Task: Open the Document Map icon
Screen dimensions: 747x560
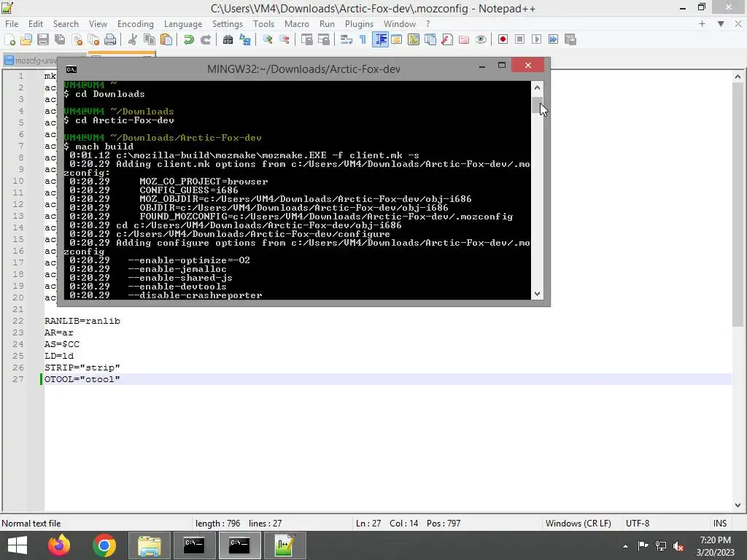Action: coord(414,39)
